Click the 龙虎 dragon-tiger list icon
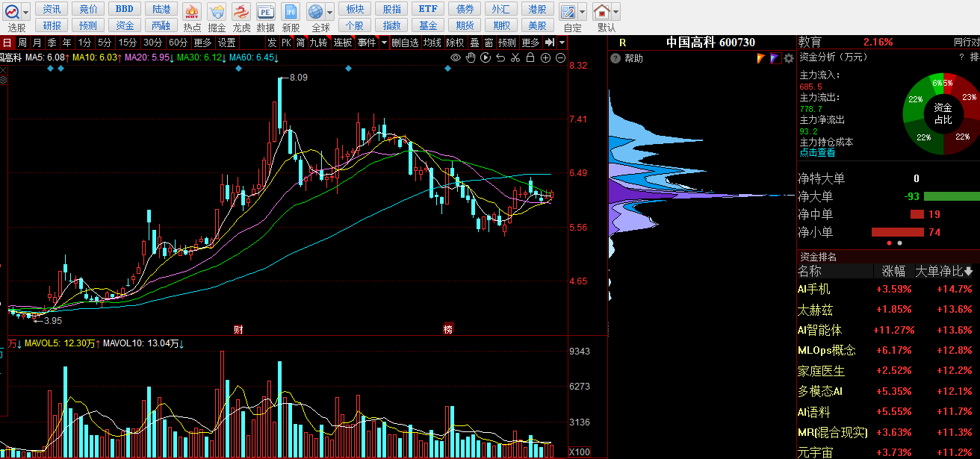 [241, 12]
